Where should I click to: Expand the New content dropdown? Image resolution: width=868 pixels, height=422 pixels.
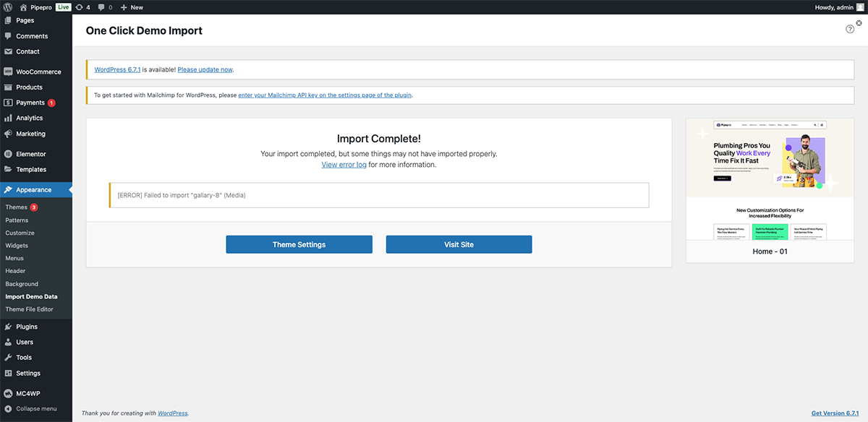click(x=132, y=7)
